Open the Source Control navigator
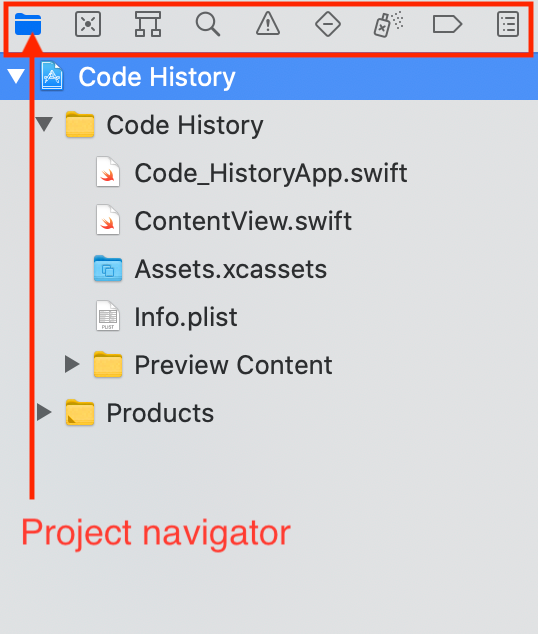538x634 pixels. (88, 24)
